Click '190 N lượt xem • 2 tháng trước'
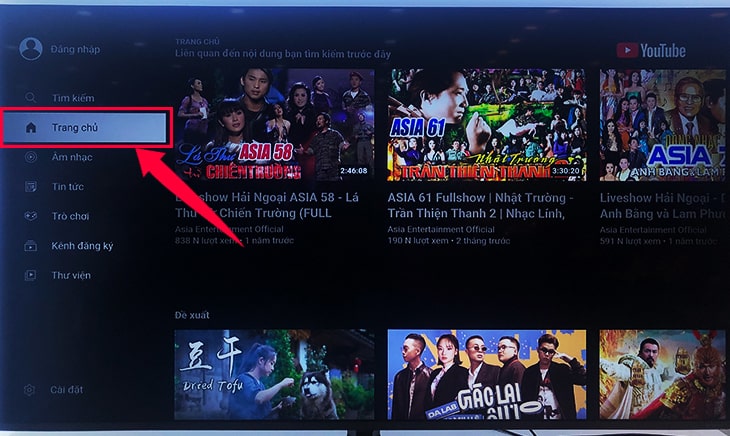The width and height of the screenshot is (730, 436). pos(449,241)
